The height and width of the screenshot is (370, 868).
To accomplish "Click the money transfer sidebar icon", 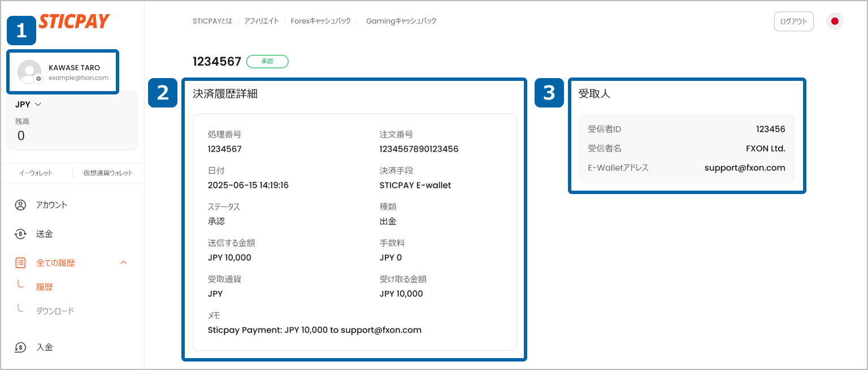I will coord(21,234).
